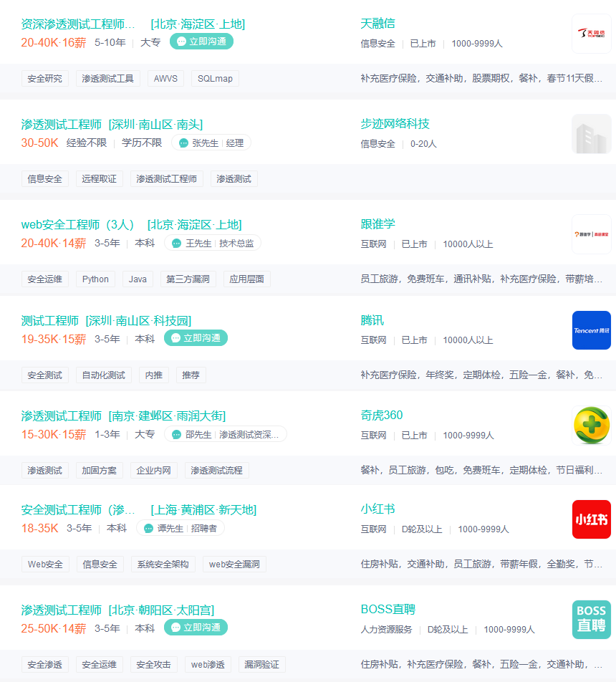Select the 第三方漏洞 tag

point(188,279)
